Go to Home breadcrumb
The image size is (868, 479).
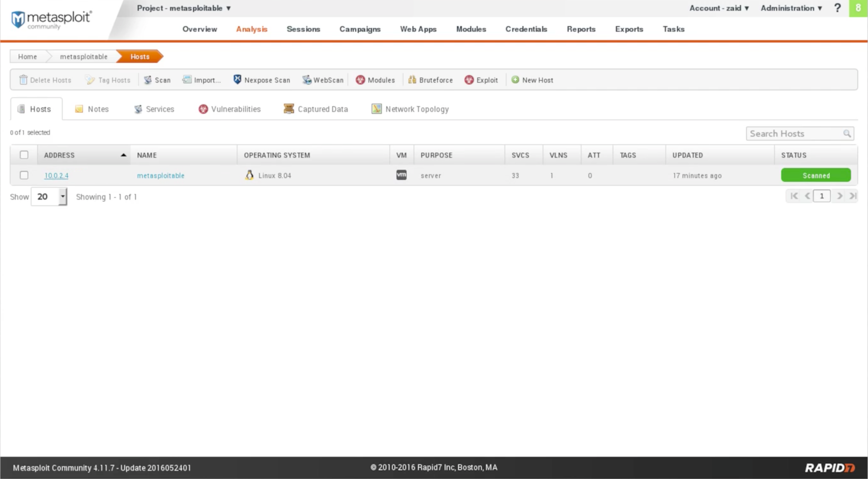[x=28, y=57]
